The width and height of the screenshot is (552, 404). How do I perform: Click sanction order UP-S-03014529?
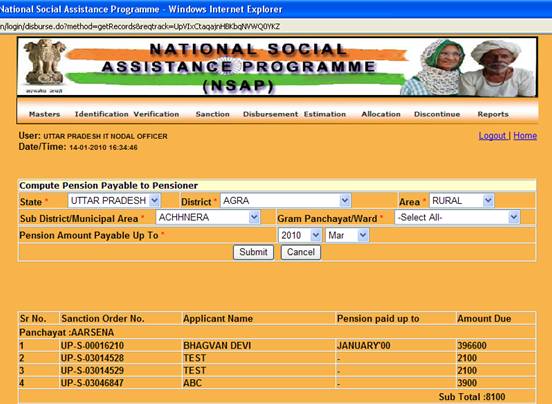pyautogui.click(x=92, y=371)
